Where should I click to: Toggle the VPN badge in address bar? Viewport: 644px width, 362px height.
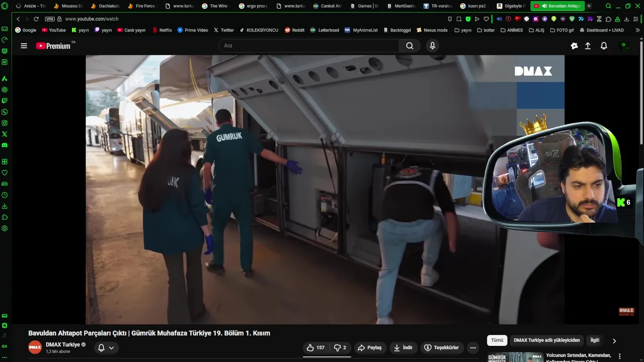pyautogui.click(x=49, y=19)
